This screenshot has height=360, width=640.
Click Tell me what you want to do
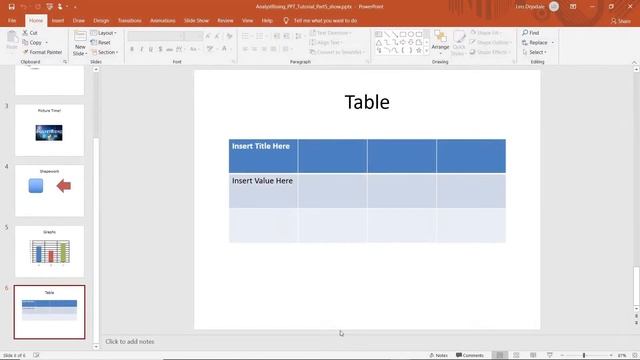pos(325,20)
